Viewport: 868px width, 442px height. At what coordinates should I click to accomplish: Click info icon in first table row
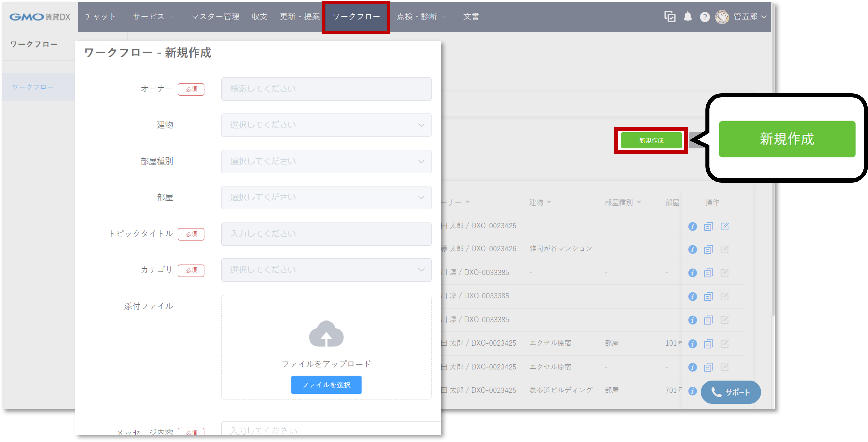point(692,226)
